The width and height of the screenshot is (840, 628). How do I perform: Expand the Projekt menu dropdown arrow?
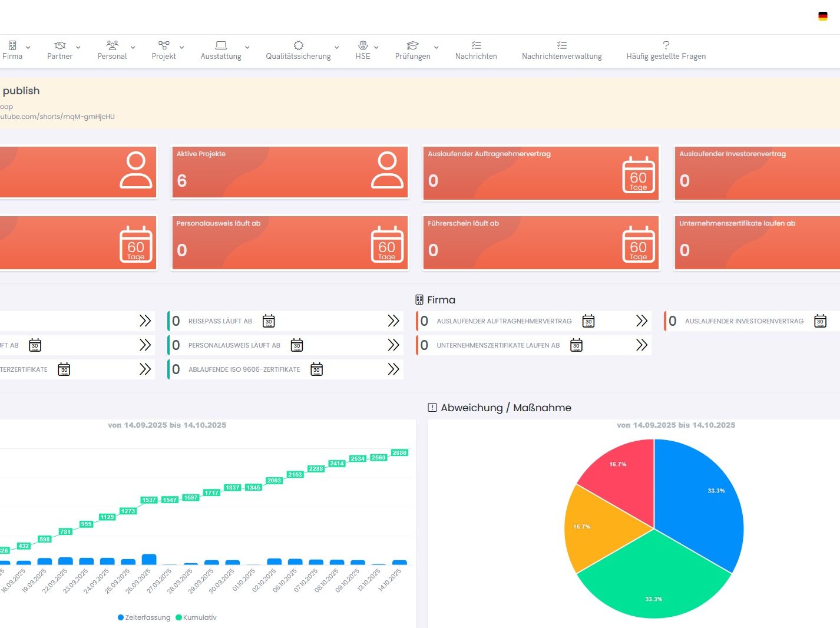(x=182, y=48)
